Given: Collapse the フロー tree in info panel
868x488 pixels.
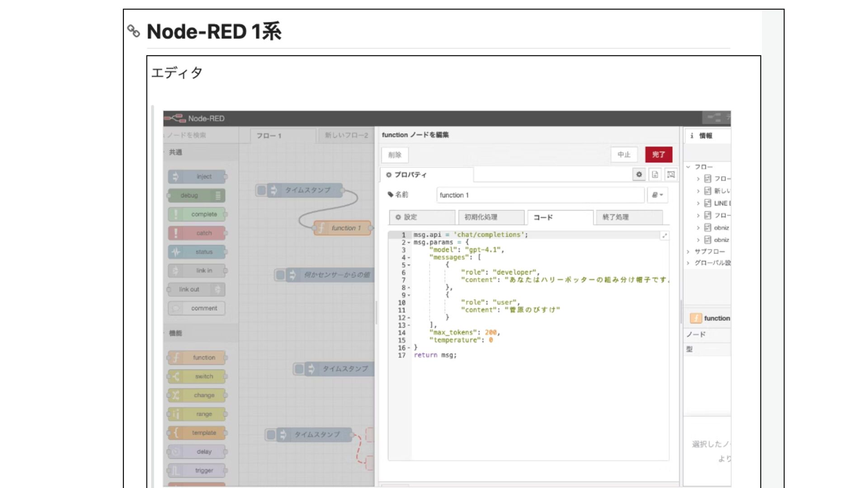Looking at the screenshot, I should 688,167.
